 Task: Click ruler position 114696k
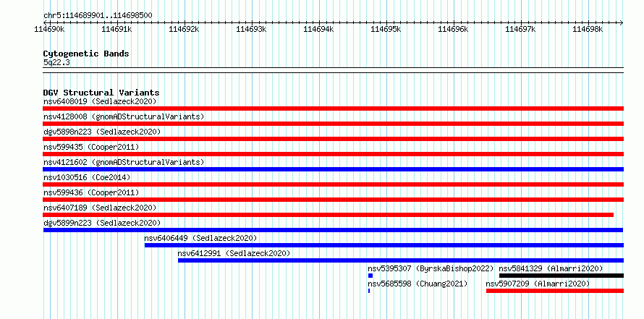pos(454,29)
